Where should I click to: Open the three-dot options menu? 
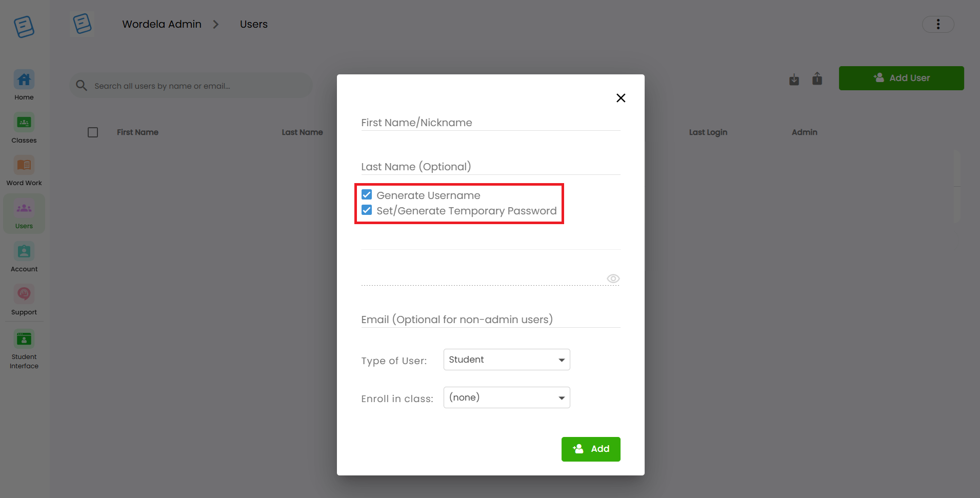point(938,24)
